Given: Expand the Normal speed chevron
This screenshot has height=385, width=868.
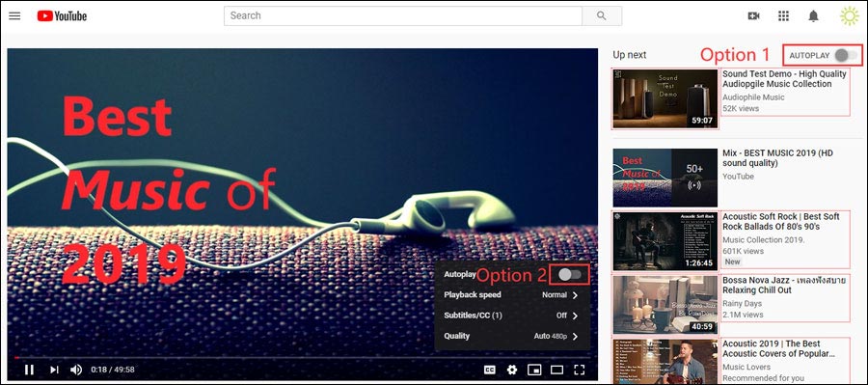Looking at the screenshot, I should (575, 295).
